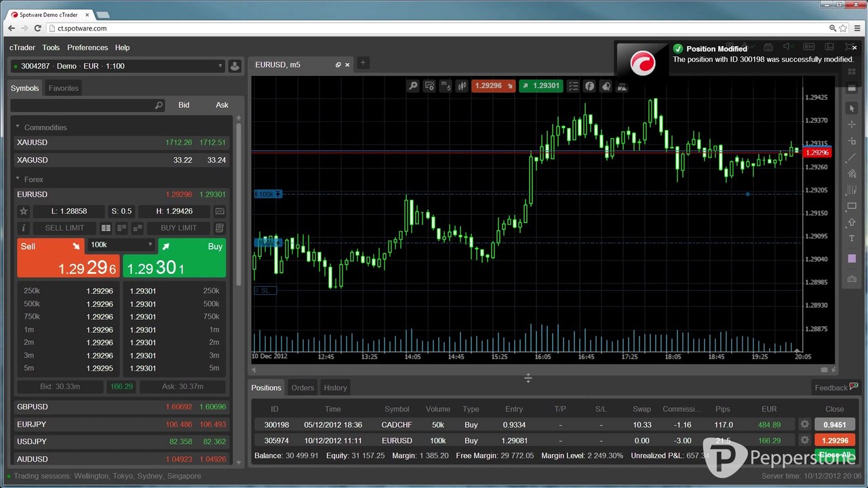Select the trend line drawing tool

tap(852, 157)
